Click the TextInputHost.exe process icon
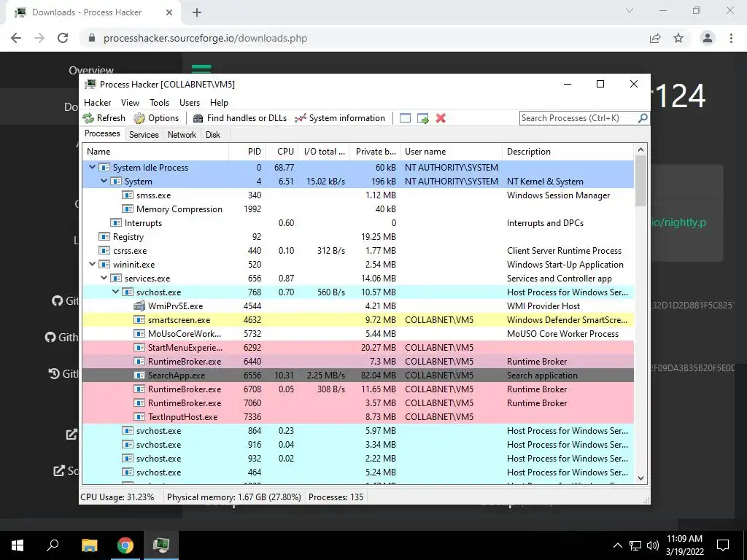 pos(139,416)
